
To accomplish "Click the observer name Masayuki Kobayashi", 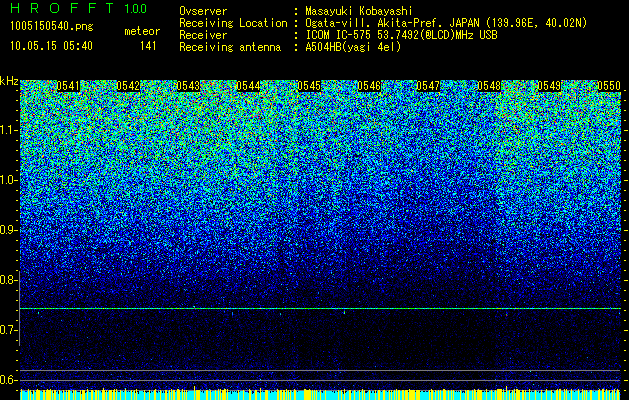I will (359, 11).
